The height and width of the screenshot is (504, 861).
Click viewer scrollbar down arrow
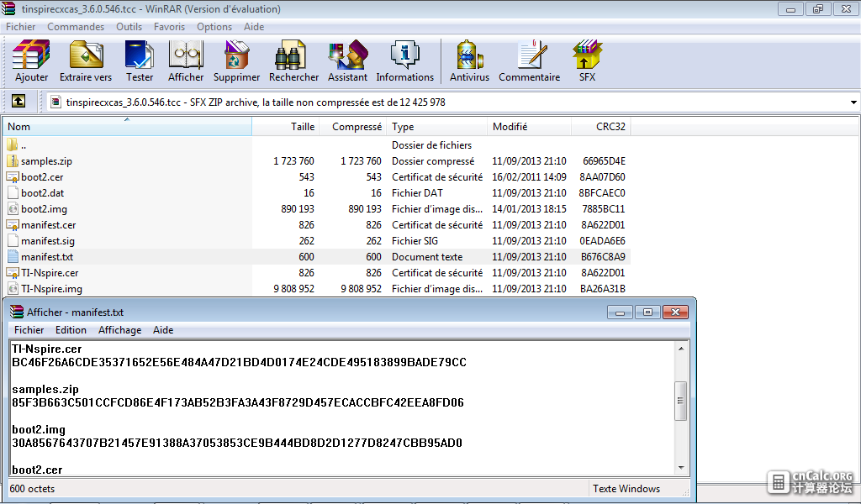pos(681,468)
